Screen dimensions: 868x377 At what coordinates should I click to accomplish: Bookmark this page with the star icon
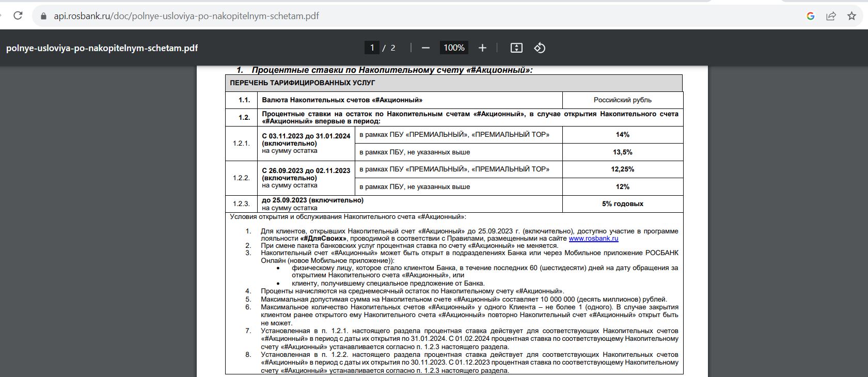pos(852,16)
